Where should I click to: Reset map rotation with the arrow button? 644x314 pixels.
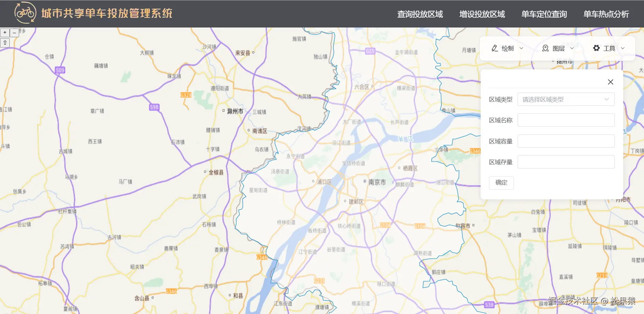5,43
